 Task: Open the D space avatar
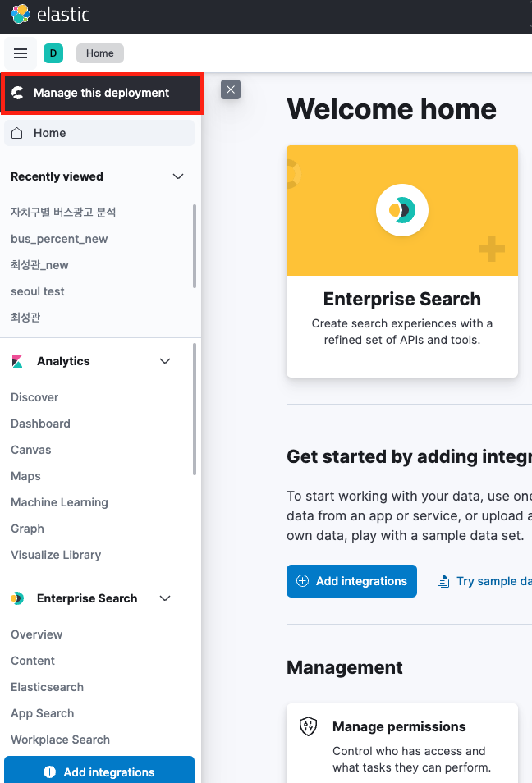pos(53,53)
